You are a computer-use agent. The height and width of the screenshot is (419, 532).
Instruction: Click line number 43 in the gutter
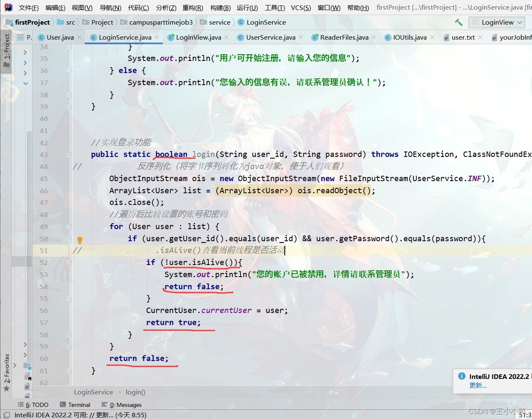coord(44,155)
